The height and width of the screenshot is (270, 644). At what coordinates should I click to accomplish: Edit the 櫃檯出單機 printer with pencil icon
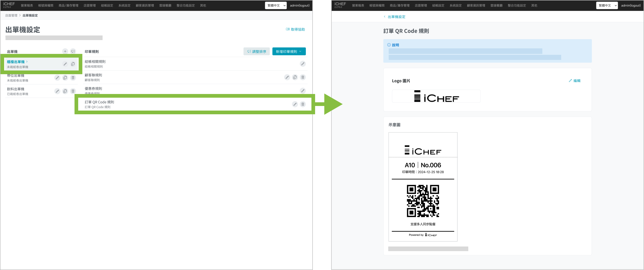pyautogui.click(x=65, y=64)
